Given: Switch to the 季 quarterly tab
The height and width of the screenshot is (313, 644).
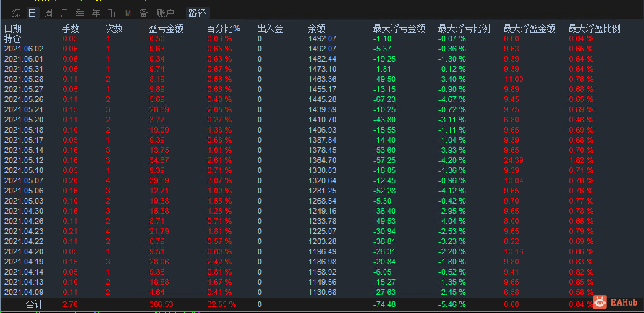Looking at the screenshot, I should (80, 13).
